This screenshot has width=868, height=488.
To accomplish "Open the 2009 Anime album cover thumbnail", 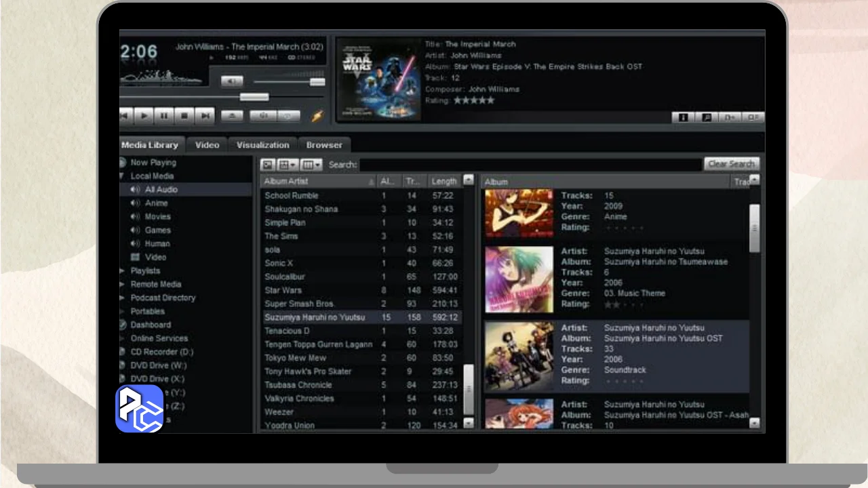I will click(x=519, y=213).
